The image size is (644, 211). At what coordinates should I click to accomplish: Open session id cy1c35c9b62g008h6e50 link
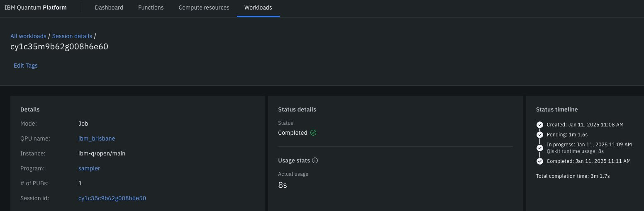coord(112,198)
